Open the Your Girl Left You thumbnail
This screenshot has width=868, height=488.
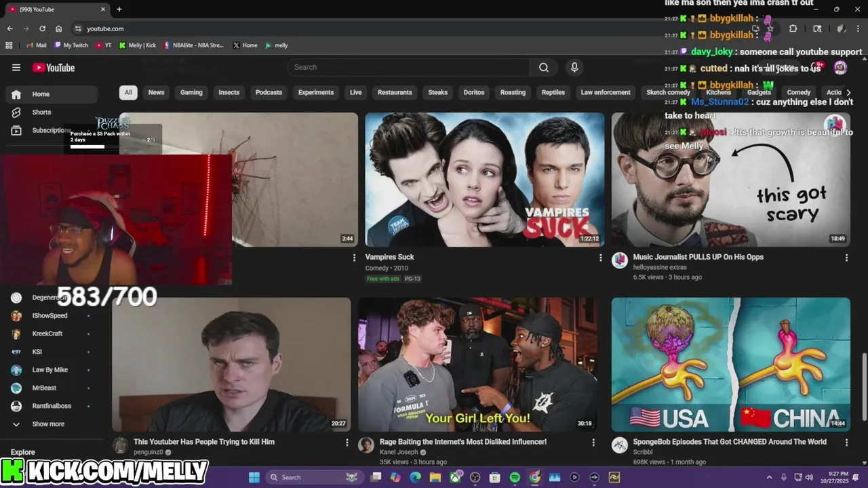pyautogui.click(x=478, y=365)
